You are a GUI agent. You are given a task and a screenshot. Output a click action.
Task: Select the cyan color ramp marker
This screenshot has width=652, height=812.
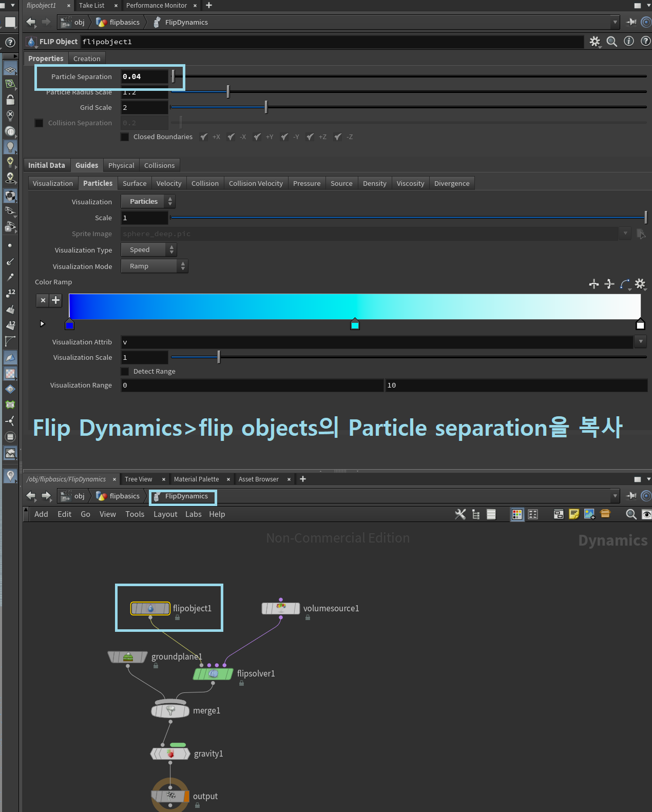click(x=355, y=324)
